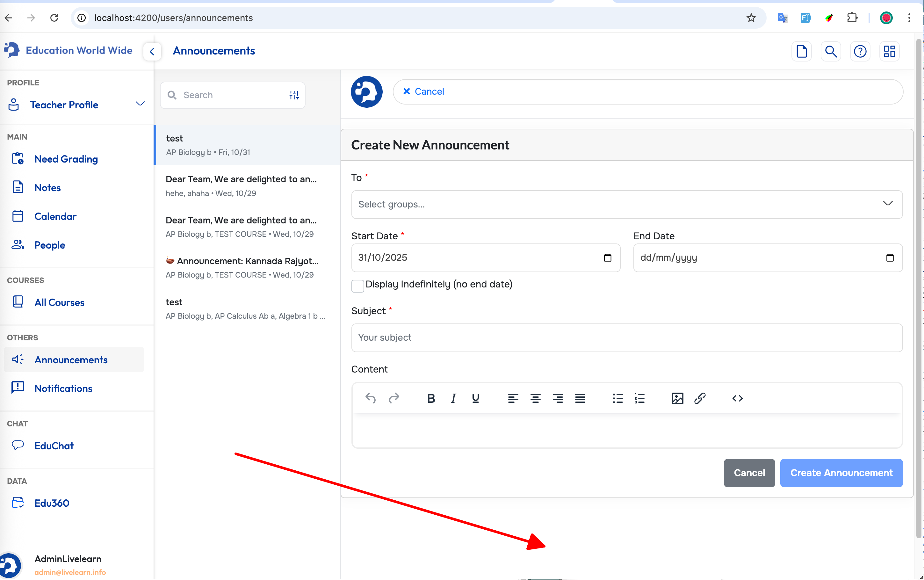This screenshot has height=580, width=924.
Task: Go to EduChat from sidebar
Action: [54, 446]
